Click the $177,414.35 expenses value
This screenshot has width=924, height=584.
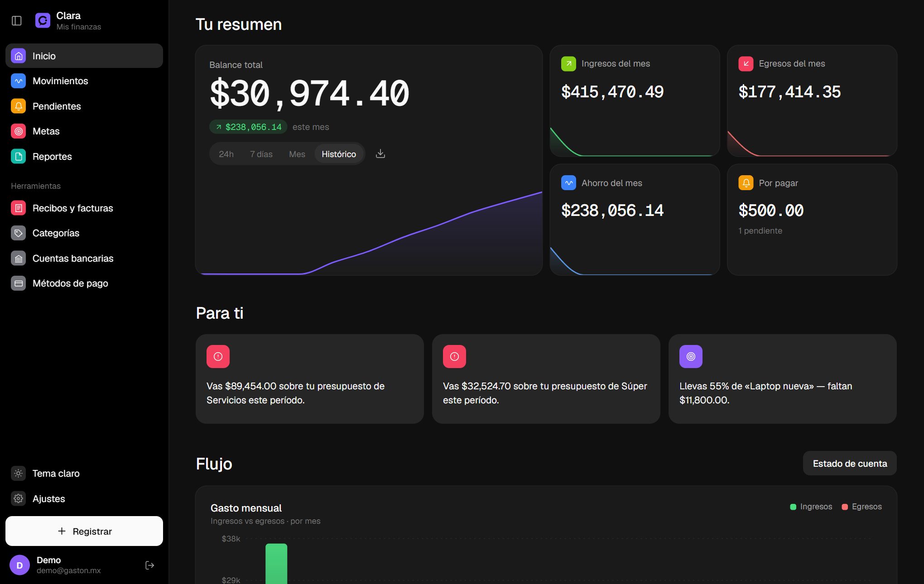coord(789,92)
